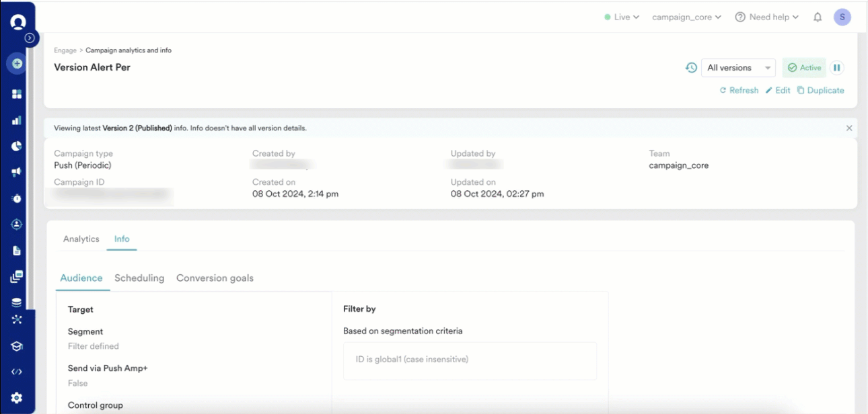Click the code brackets icon in sidebar

pyautogui.click(x=17, y=372)
